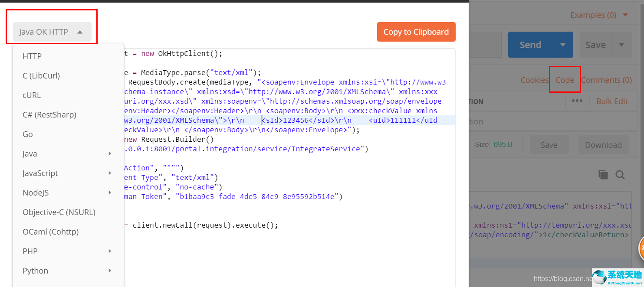Expand the Java language submenu

pos(65,153)
